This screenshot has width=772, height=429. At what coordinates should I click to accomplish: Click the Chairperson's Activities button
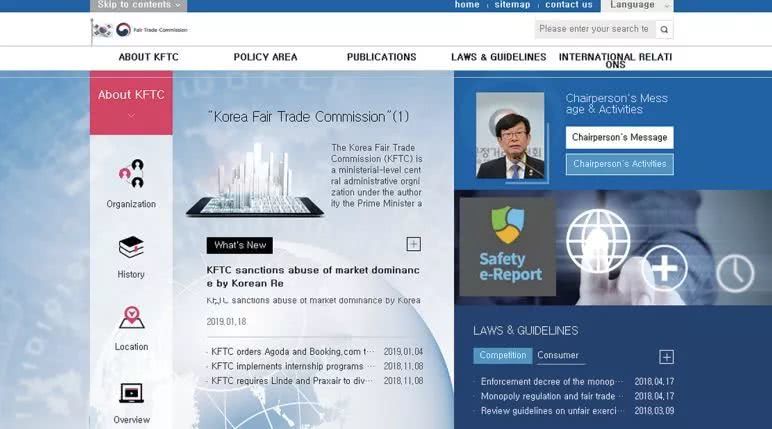tap(619, 164)
